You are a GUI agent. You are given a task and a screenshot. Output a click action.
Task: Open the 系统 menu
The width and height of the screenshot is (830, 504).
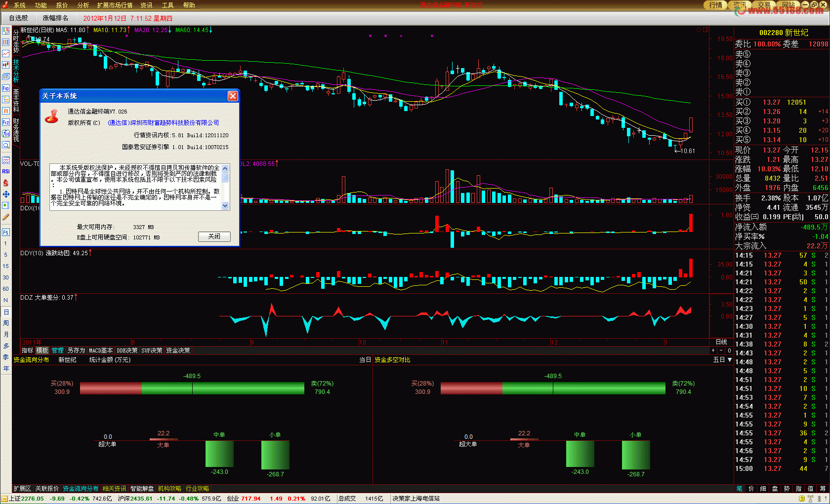[20, 5]
